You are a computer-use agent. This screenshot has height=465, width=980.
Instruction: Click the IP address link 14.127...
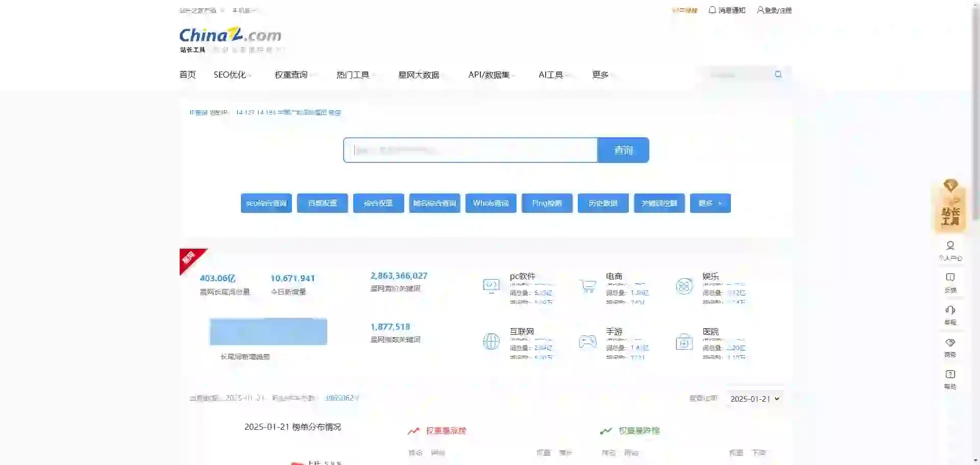pyautogui.click(x=288, y=112)
